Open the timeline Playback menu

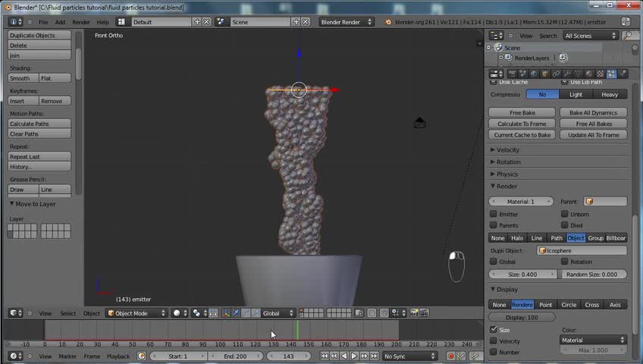pyautogui.click(x=118, y=356)
